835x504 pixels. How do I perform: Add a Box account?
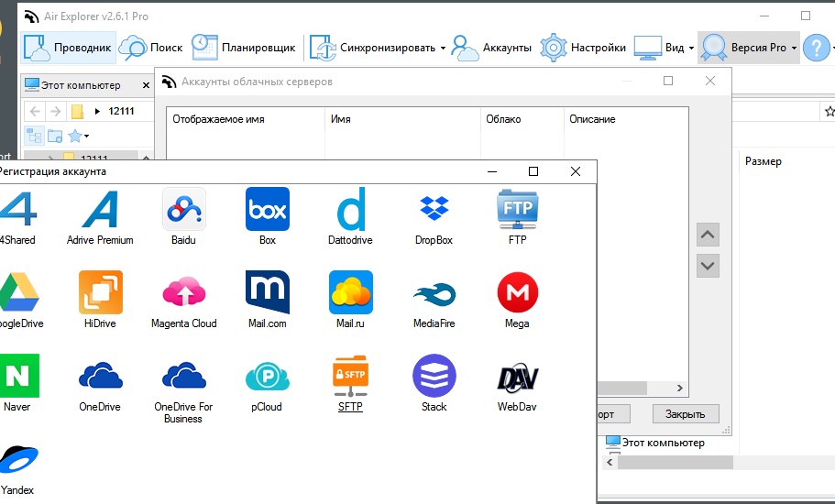268,209
